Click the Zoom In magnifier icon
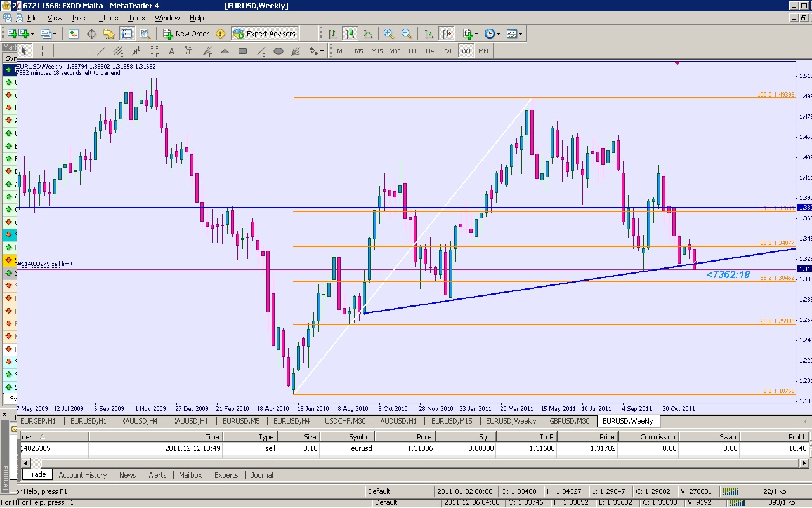The width and height of the screenshot is (812, 508). 388,34
